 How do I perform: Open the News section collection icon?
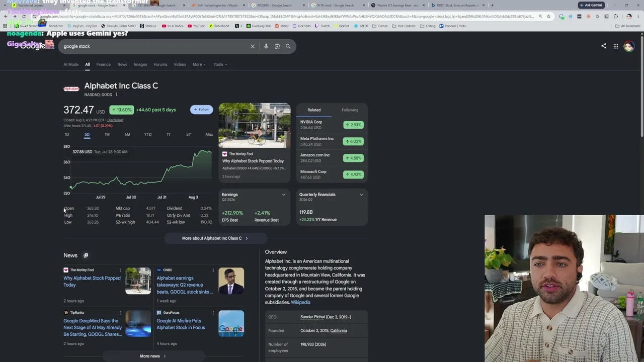click(x=86, y=255)
